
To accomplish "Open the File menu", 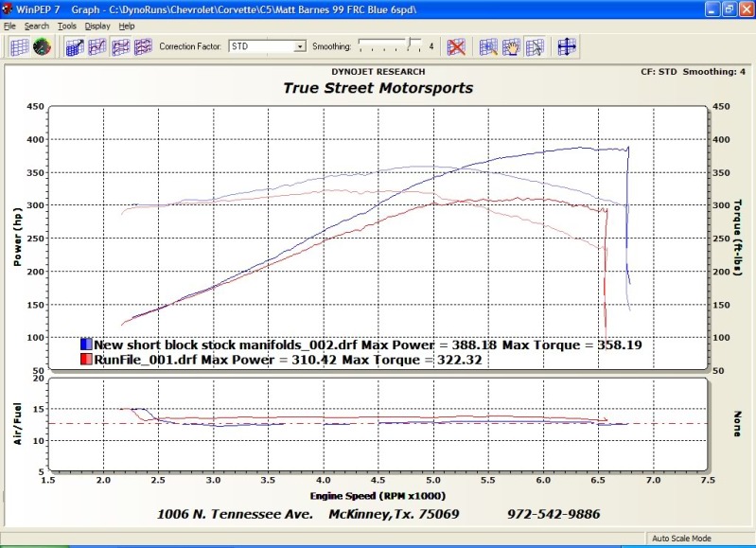I will tap(9, 27).
